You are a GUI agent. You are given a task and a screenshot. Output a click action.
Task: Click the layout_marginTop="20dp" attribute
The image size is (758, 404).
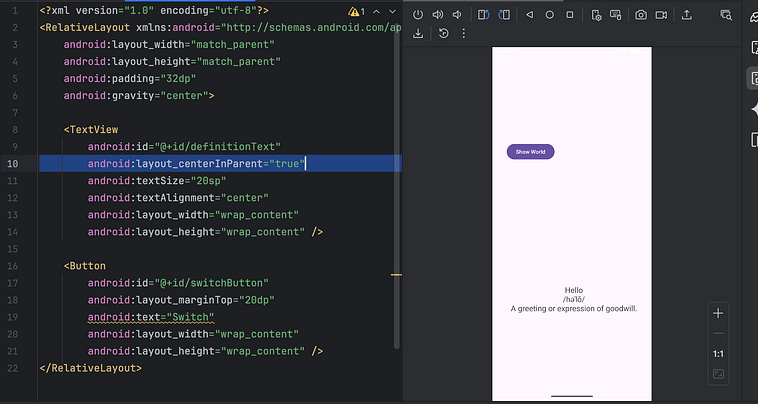pos(181,300)
